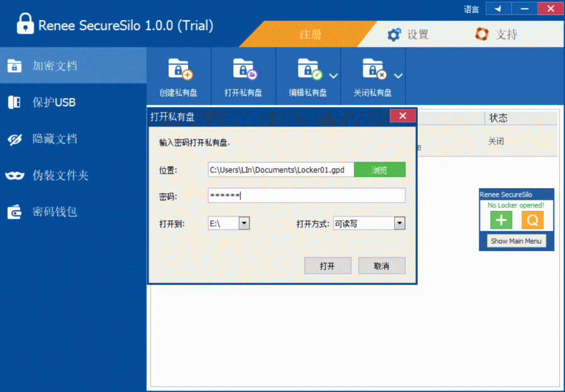Click the green 浏览 browse button
This screenshot has height=392, width=565.
379,170
